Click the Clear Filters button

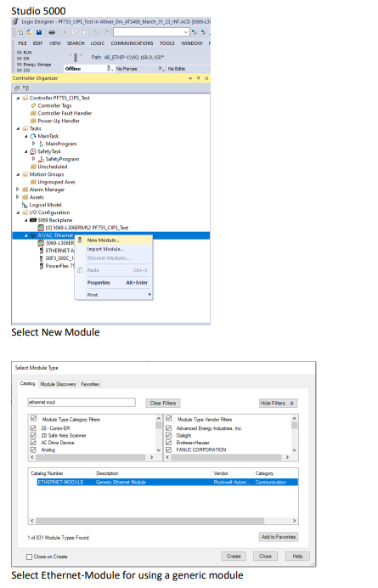coord(163,403)
